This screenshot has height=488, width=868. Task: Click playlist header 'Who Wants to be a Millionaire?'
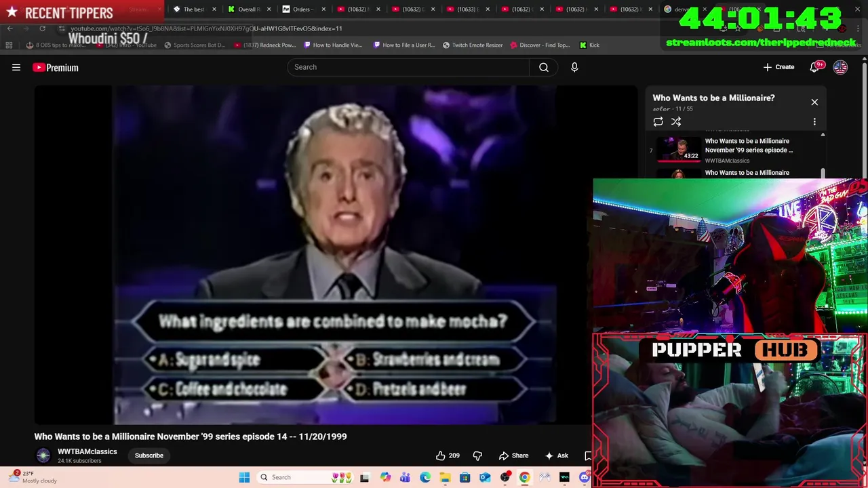[x=713, y=98]
